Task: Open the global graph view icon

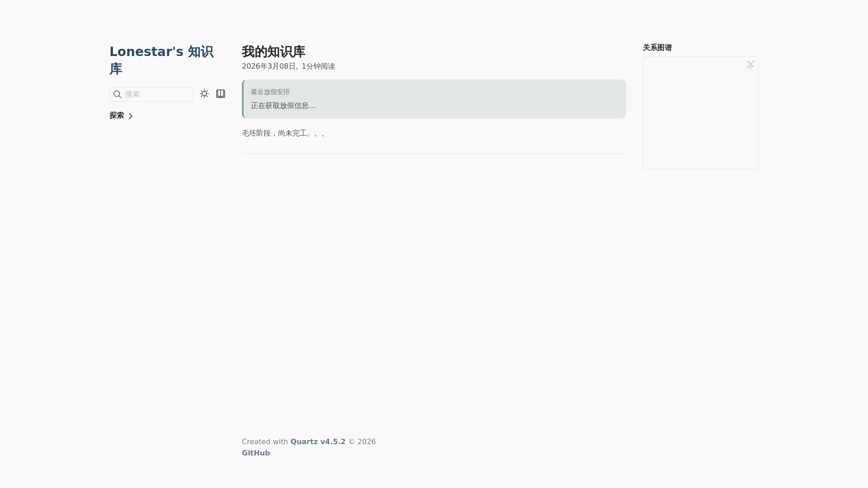Action: [x=750, y=65]
